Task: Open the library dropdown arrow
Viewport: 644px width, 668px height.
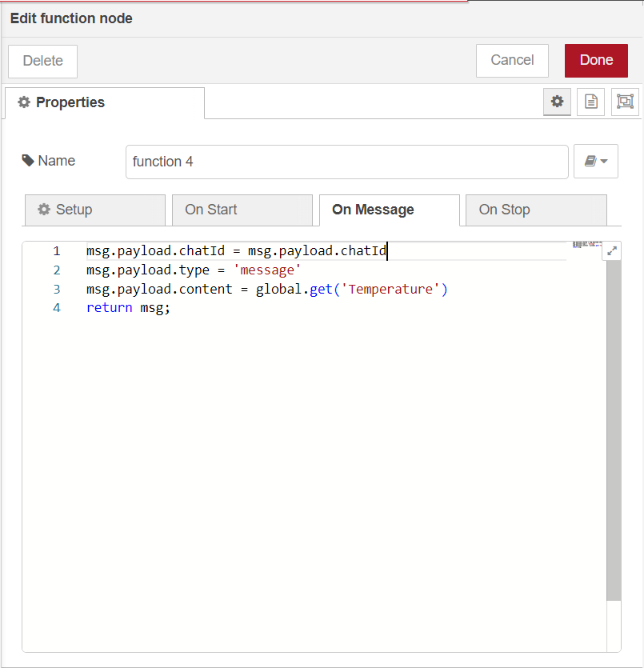Action: click(x=602, y=162)
